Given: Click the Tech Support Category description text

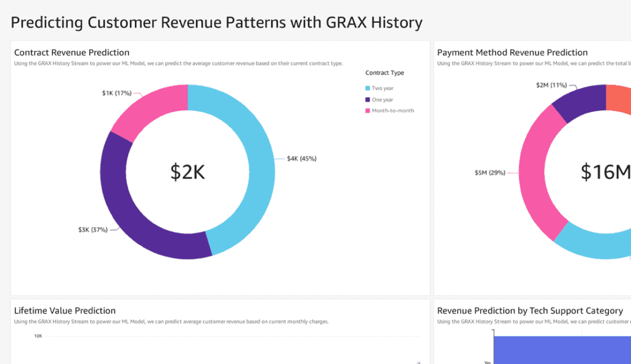Looking at the screenshot, I should coord(534,322).
